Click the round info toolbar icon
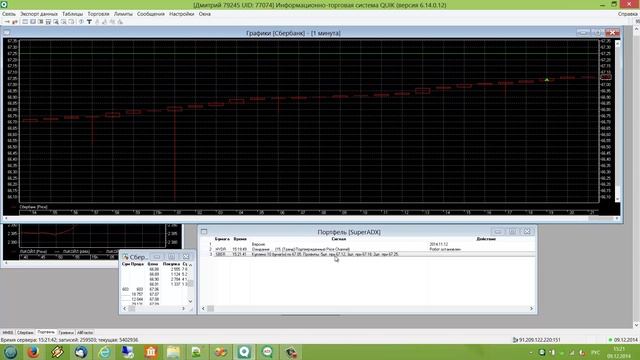The height and width of the screenshot is (360, 640). (81, 22)
